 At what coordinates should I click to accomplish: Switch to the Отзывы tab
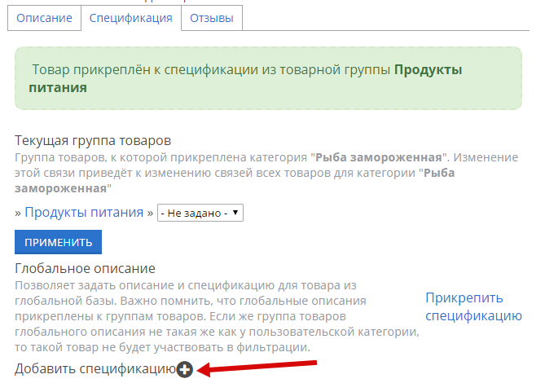pos(211,17)
